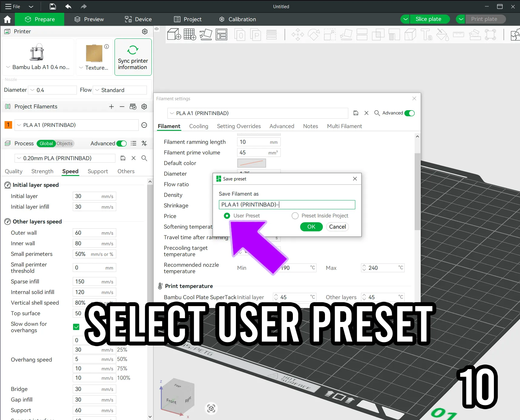Viewport: 520px width, 420px height.
Task: Open Cooling tab in Filament settings
Action: (x=199, y=126)
